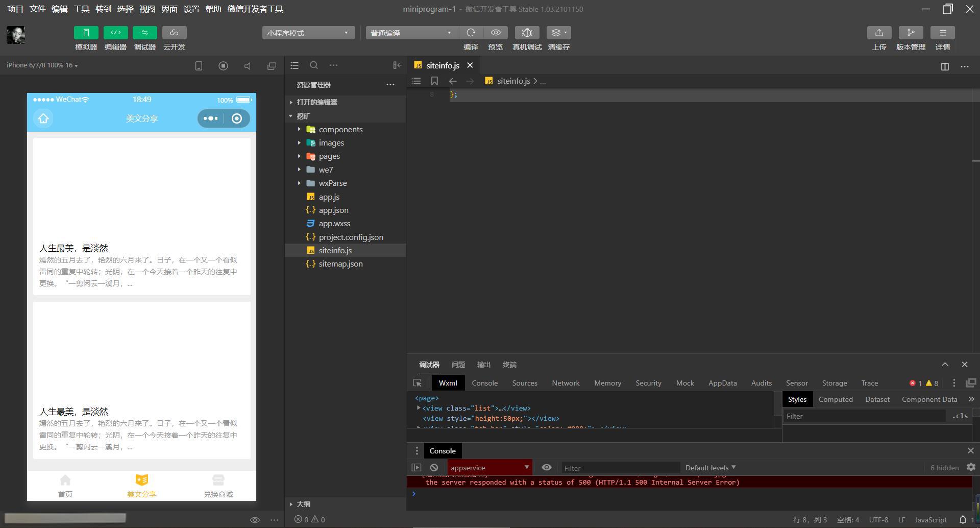The height and width of the screenshot is (528, 980).
Task: Open the Clear Cache (清缓存) menu
Action: (x=558, y=33)
